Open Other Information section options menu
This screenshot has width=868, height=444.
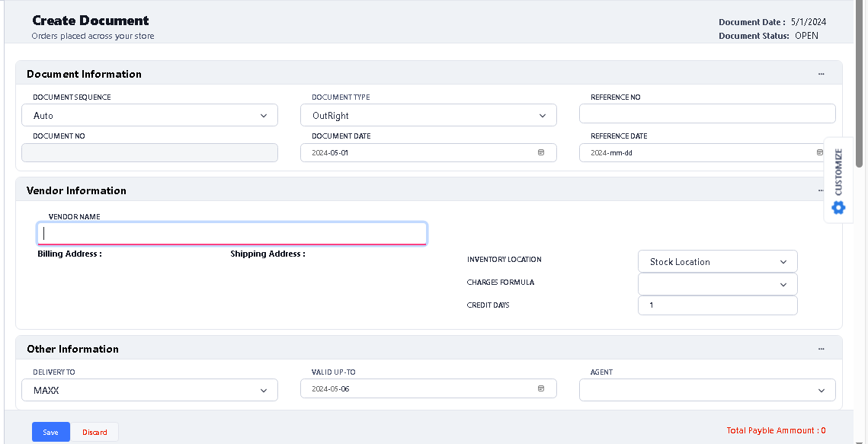(821, 349)
